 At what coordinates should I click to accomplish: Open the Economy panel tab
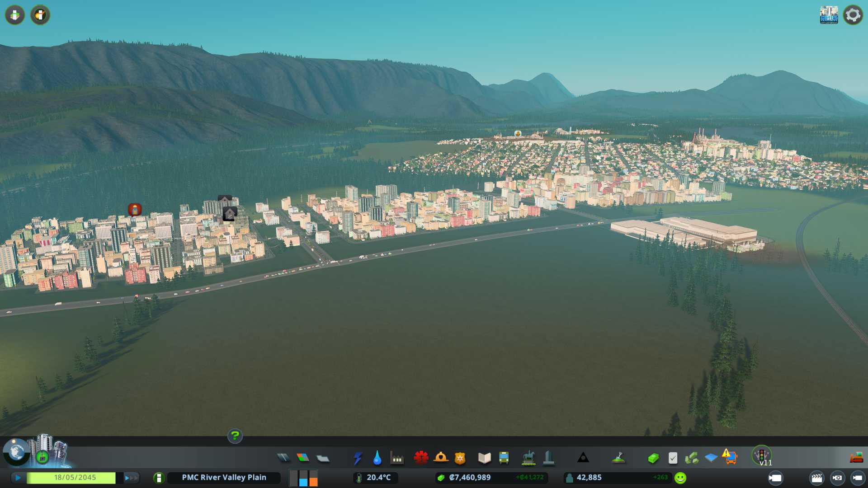click(x=653, y=458)
